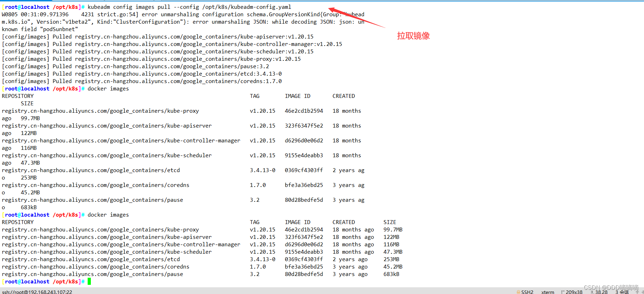Click the wrapped 683kB size in first table
The width and height of the screenshot is (644, 294).
[29, 207]
